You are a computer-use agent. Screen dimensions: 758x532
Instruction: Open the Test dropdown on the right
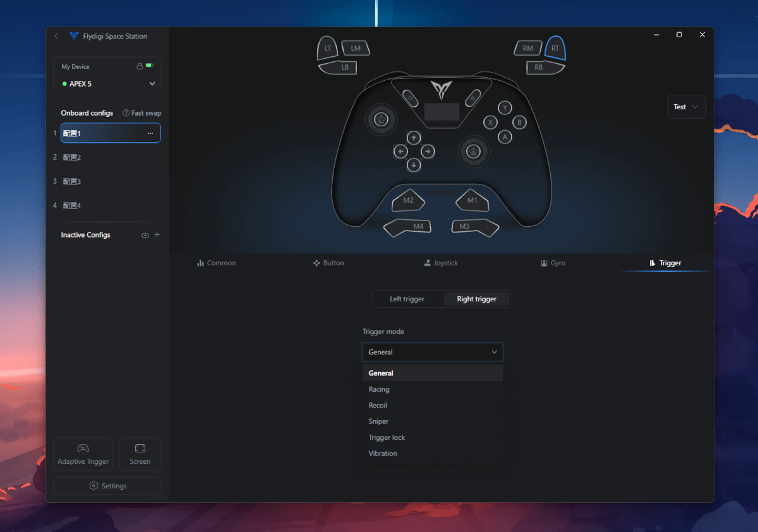pos(687,106)
